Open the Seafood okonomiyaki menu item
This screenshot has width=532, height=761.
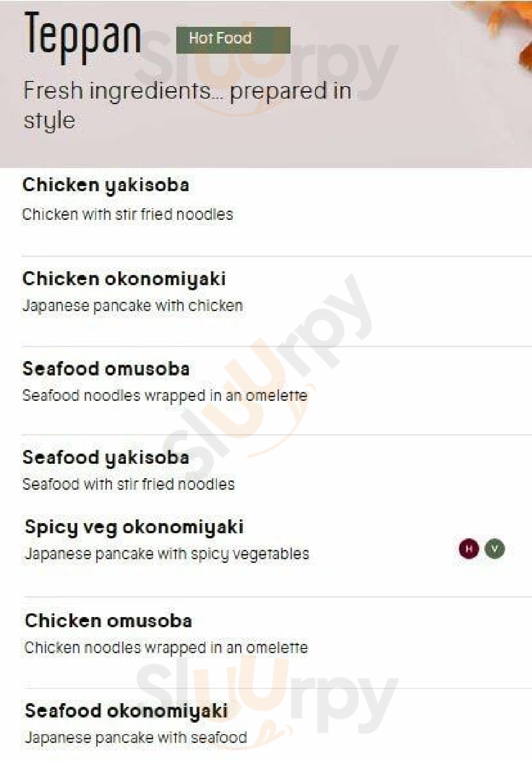(126, 711)
